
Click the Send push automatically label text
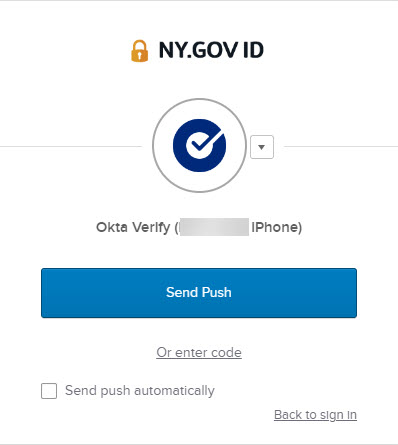(x=140, y=391)
